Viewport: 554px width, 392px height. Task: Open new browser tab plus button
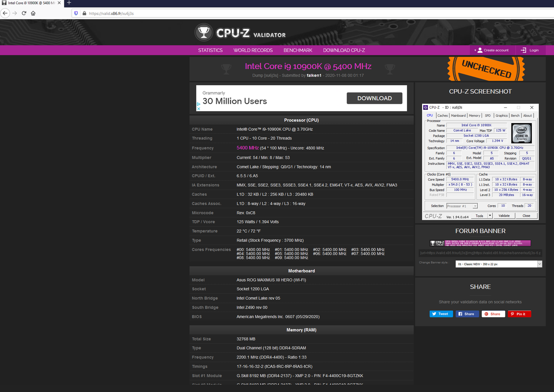(69, 3)
